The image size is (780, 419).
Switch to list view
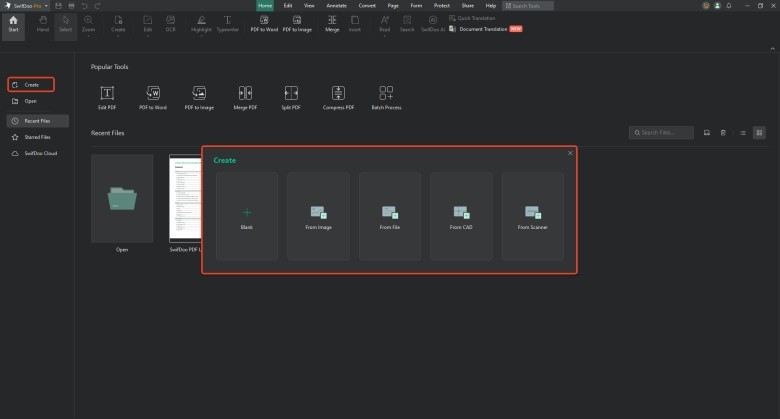[x=743, y=133]
